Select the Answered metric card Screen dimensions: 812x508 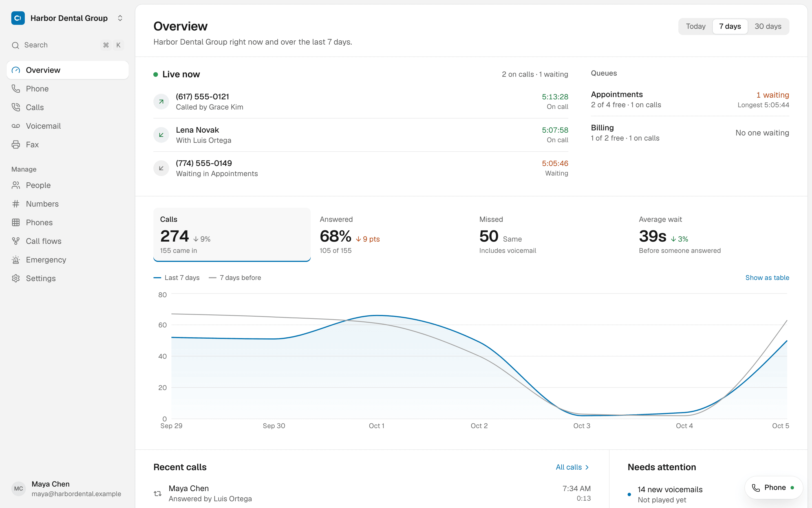coord(391,235)
